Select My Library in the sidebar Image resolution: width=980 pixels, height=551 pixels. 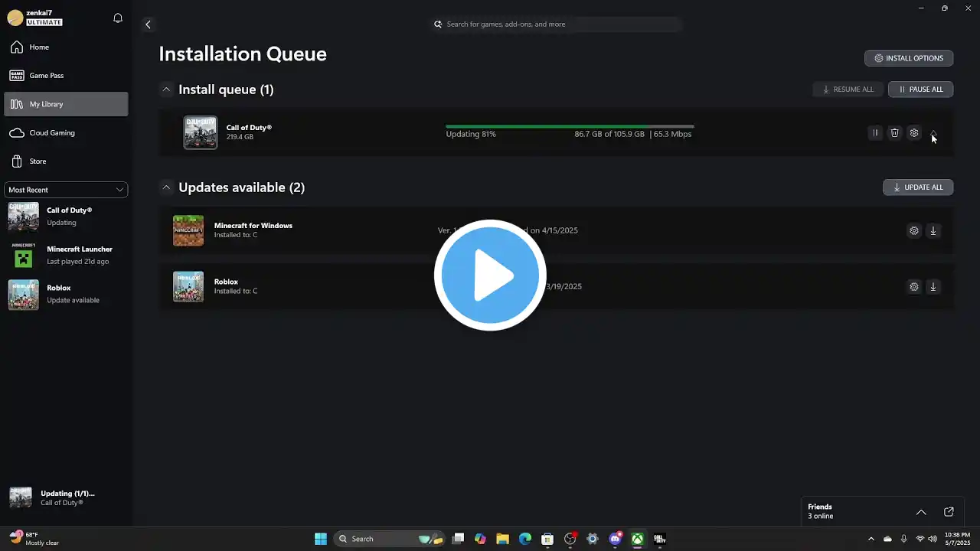66,104
